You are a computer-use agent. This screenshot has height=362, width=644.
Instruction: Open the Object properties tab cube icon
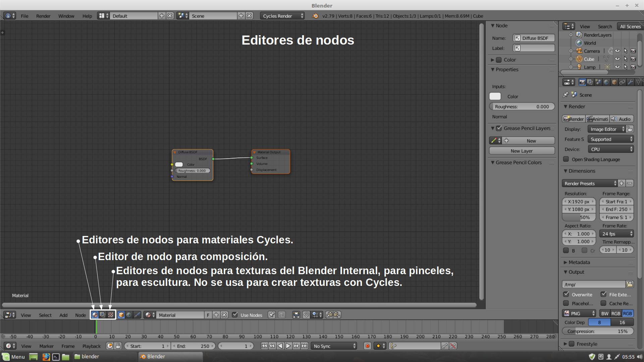(614, 82)
